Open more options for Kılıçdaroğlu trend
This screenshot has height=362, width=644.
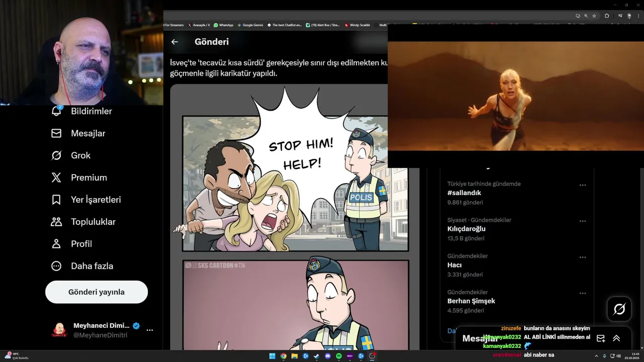click(x=583, y=221)
